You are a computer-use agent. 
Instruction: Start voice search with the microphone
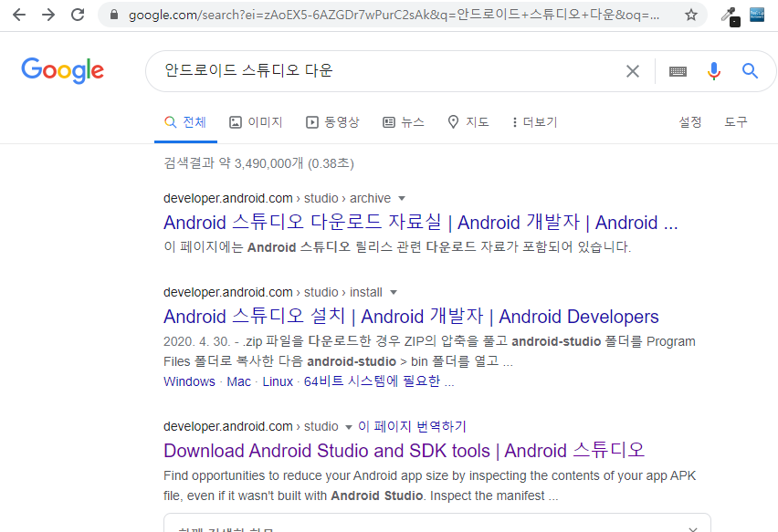tap(713, 71)
